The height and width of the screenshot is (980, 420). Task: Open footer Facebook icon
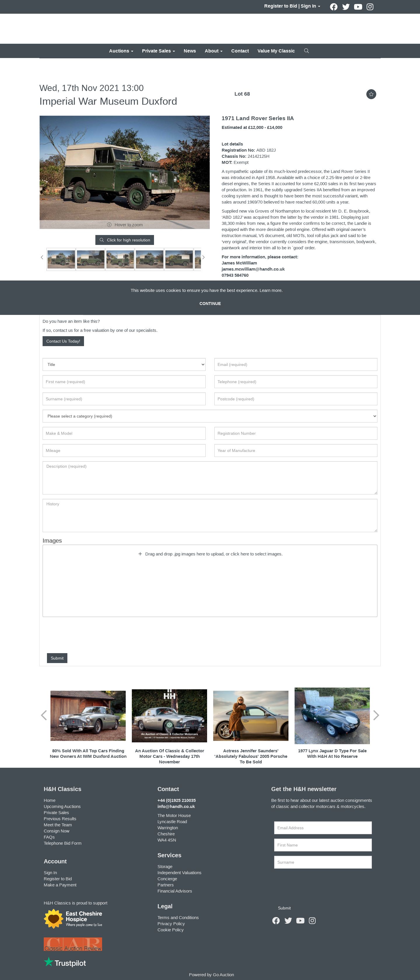276,921
